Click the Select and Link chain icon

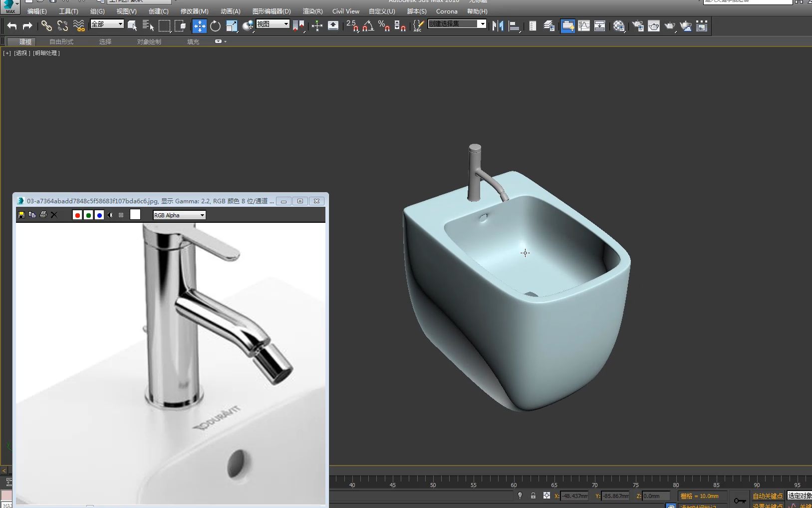click(46, 26)
